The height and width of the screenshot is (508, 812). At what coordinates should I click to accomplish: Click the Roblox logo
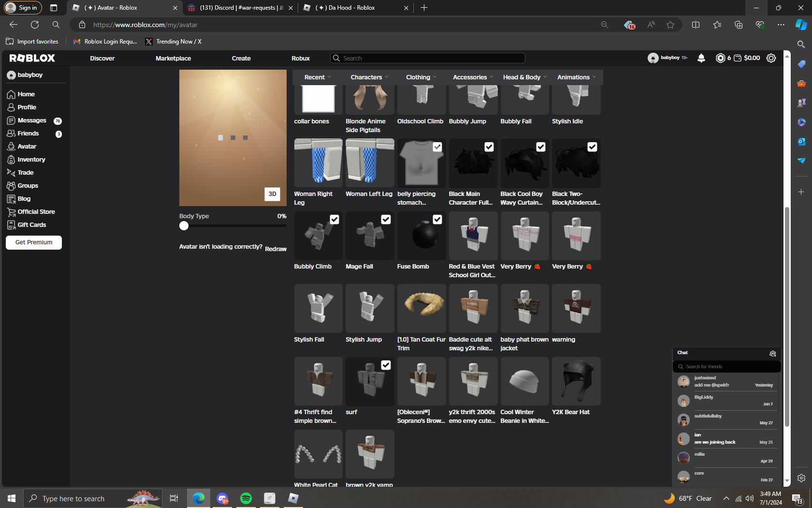[x=32, y=58]
